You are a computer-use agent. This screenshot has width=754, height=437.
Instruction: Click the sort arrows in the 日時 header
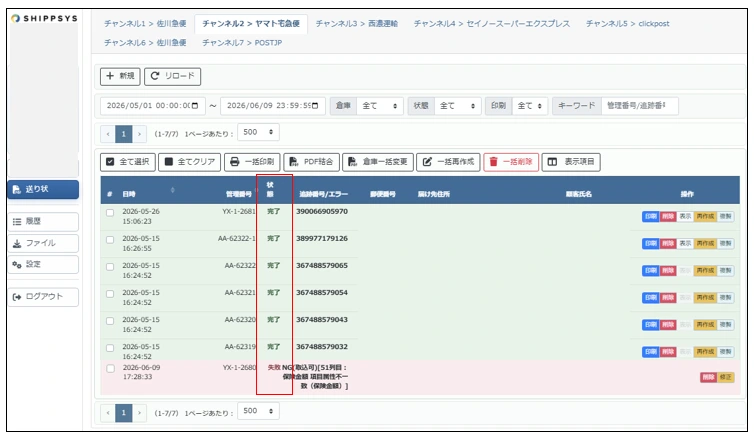[x=173, y=190]
